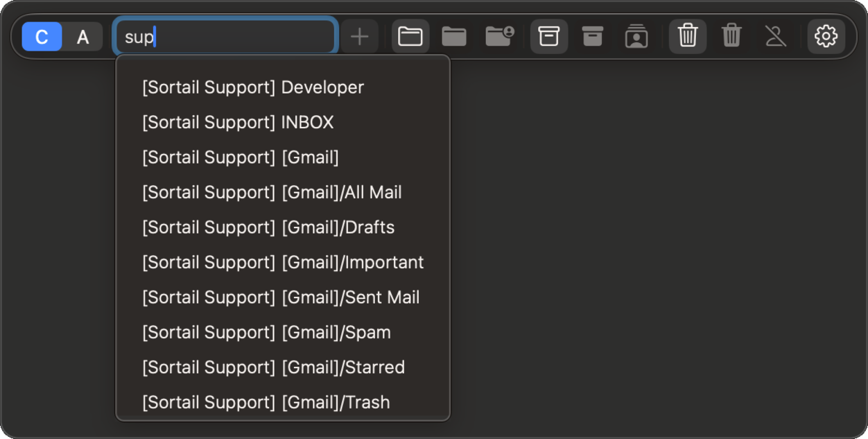Click the plus add button
This screenshot has height=439, width=868.
[x=359, y=36]
